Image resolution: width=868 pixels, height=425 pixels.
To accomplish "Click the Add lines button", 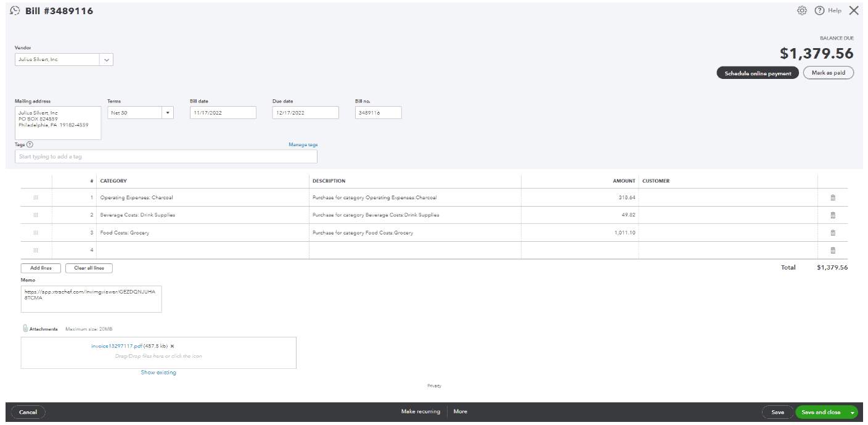I will [41, 268].
